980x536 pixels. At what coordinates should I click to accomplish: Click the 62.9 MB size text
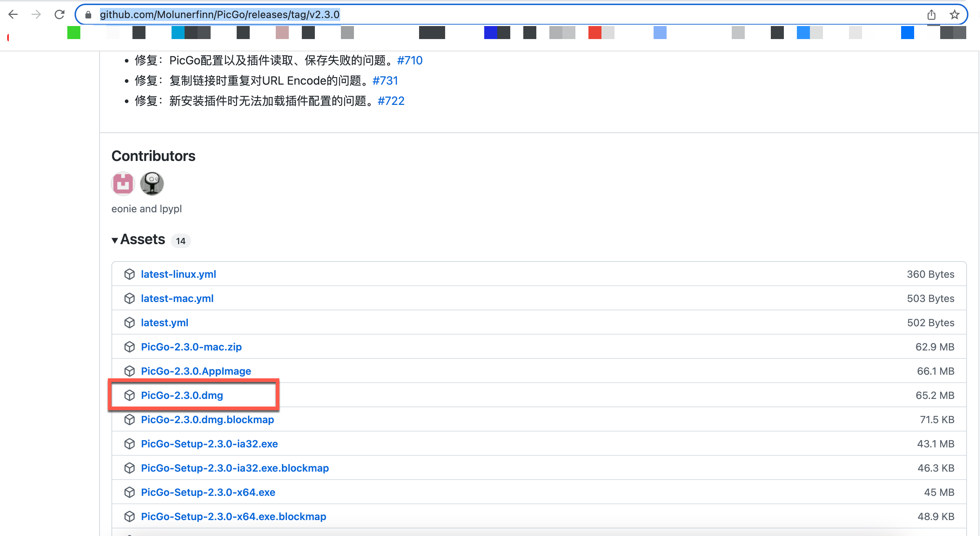pyautogui.click(x=935, y=347)
